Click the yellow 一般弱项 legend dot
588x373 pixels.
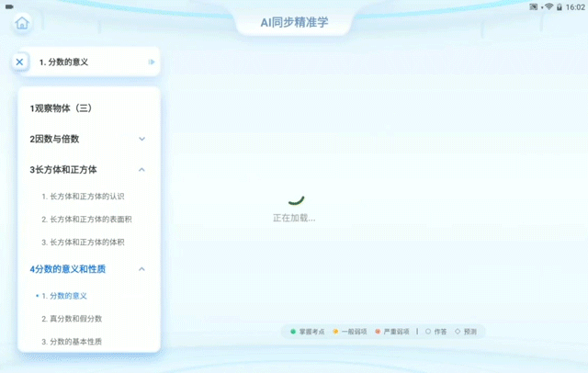pyautogui.click(x=335, y=331)
